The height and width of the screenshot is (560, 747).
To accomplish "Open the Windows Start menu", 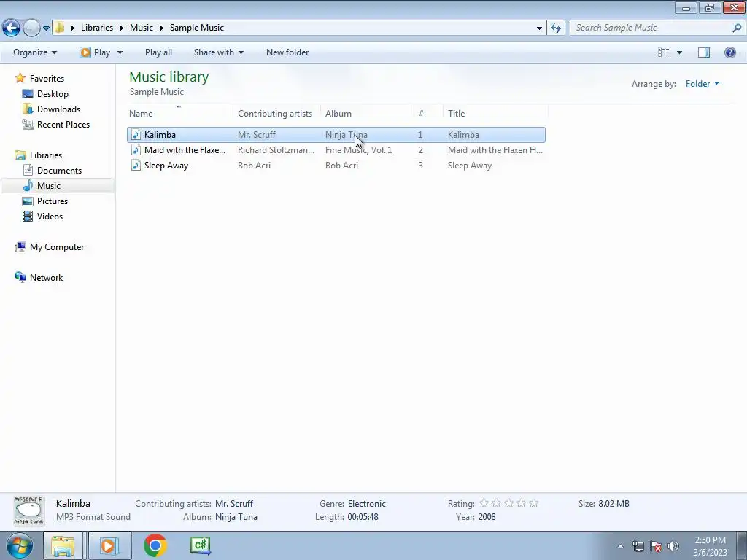I will pos(20,545).
